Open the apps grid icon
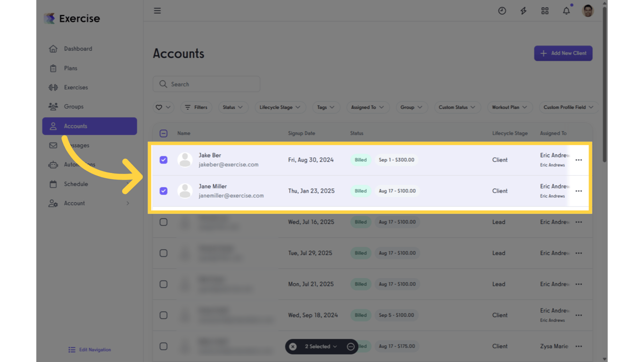Image resolution: width=644 pixels, height=362 pixels. click(x=545, y=10)
